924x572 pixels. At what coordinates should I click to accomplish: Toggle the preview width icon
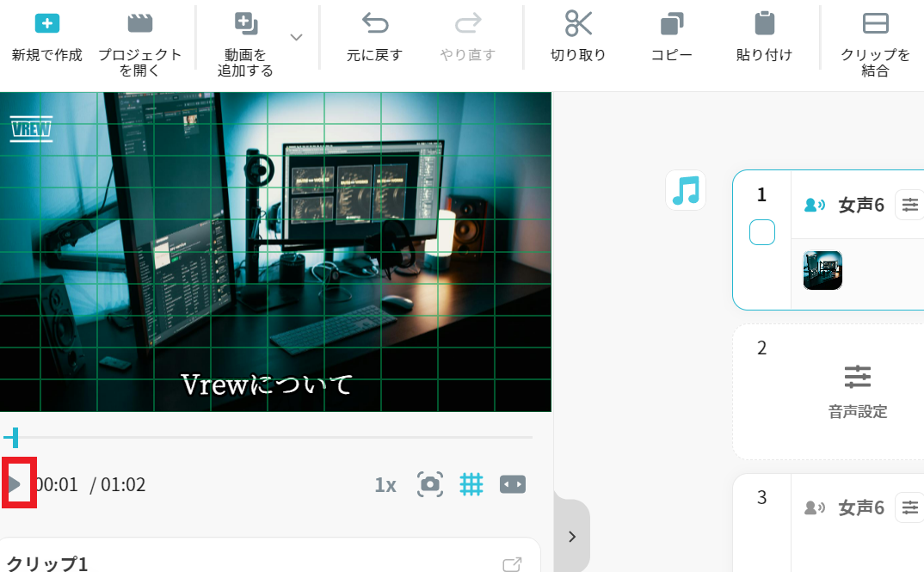(x=513, y=484)
